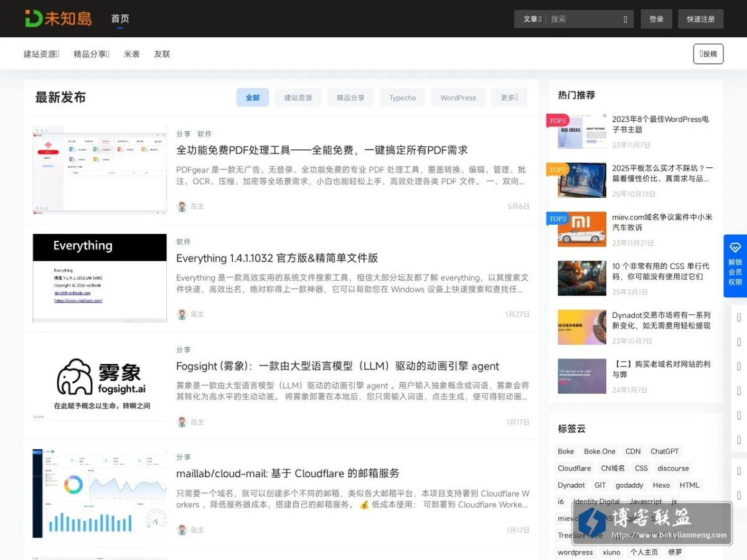The image size is (747, 560).
Task: Select the Typecho filter tab
Action: tap(403, 98)
